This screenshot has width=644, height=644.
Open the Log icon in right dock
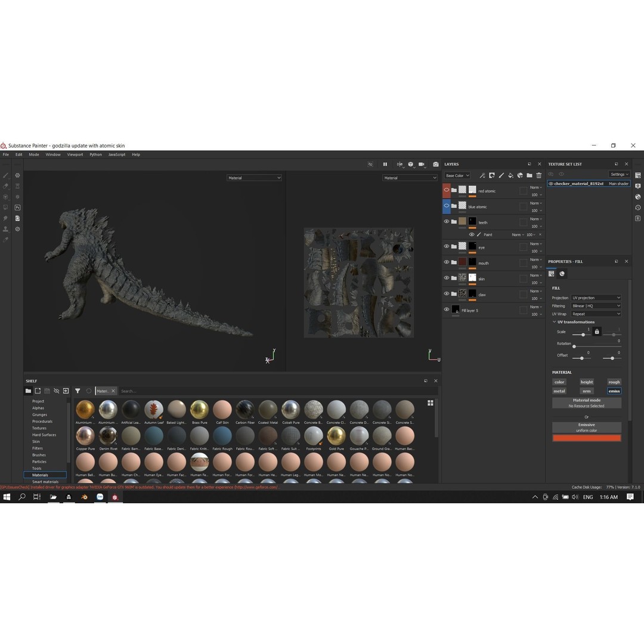[x=638, y=218]
